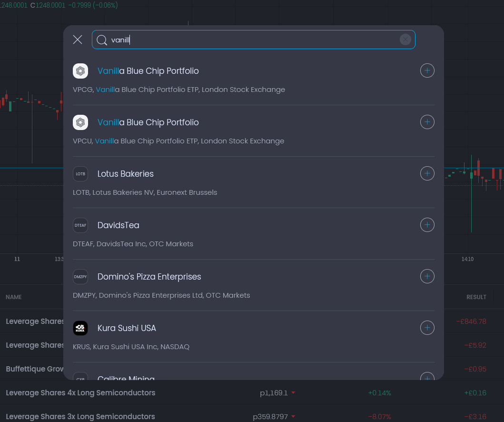The height and width of the screenshot is (422, 504).
Task: Click price p359.8797 in positions table
Action: point(270,417)
